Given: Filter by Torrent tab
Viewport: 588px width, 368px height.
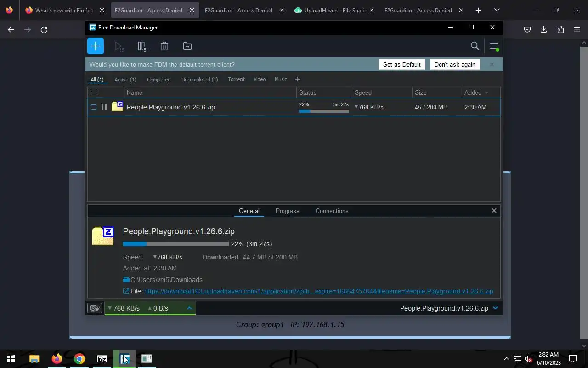Looking at the screenshot, I should [236, 79].
